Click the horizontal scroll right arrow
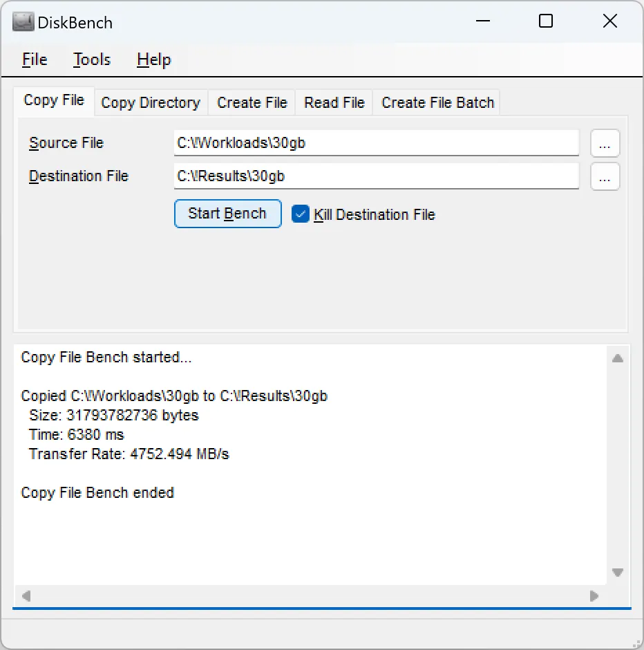644x650 pixels. click(594, 595)
